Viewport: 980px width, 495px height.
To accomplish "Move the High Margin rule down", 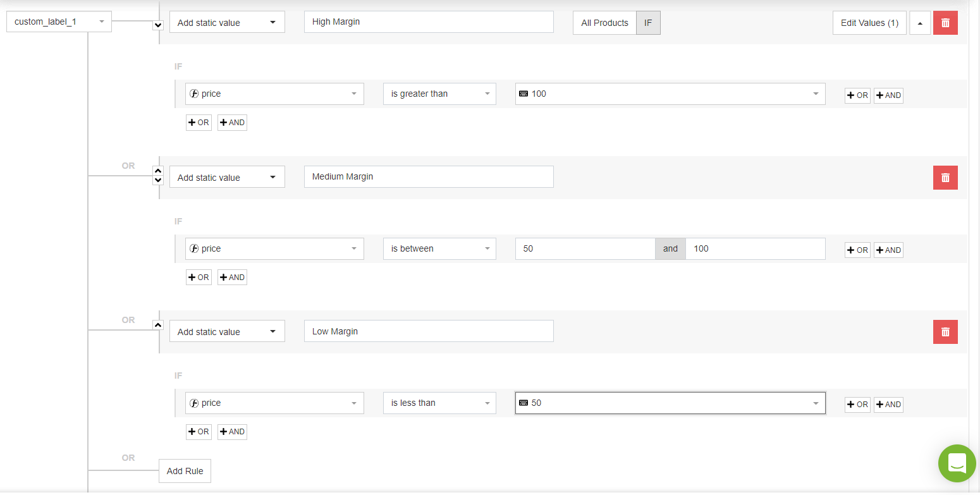I will [158, 25].
